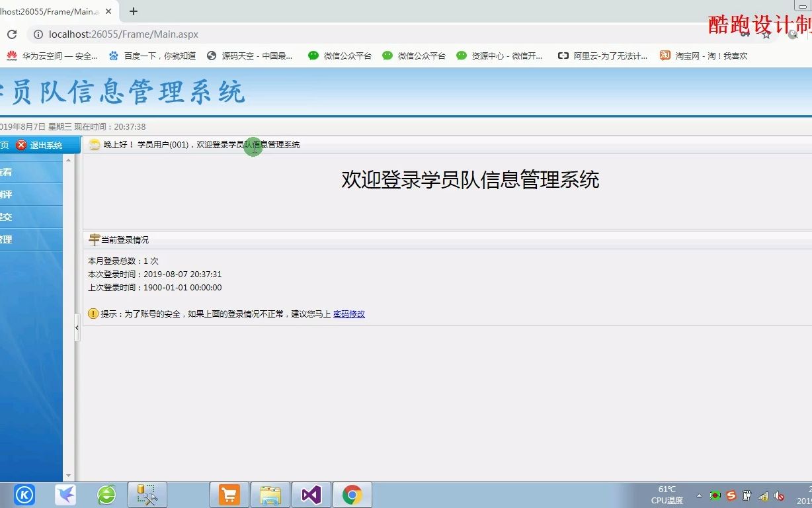The height and width of the screenshot is (508, 812).
Task: Open Visual Studio from the taskbar
Action: (311, 494)
